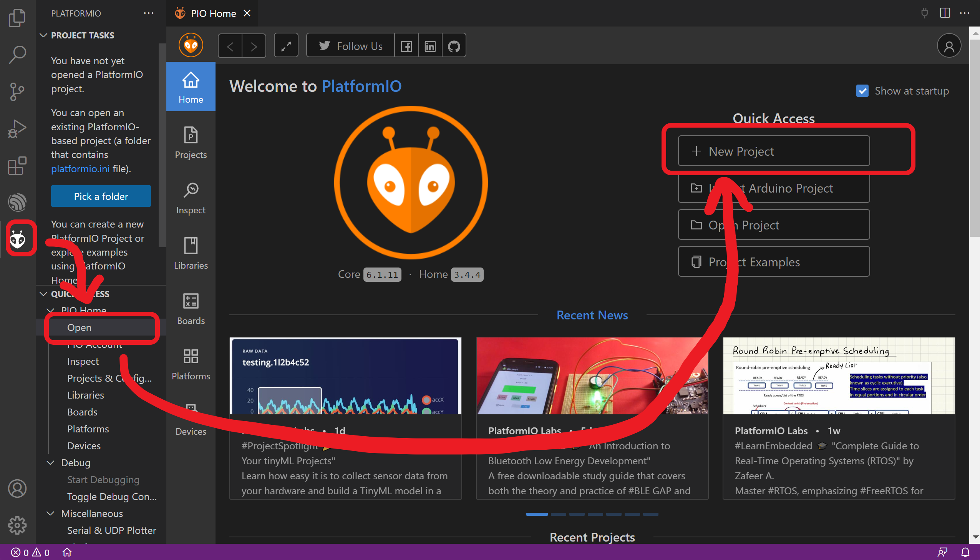Select Libraries in Quick Access tree
This screenshot has height=560, width=980.
tap(101, 395)
